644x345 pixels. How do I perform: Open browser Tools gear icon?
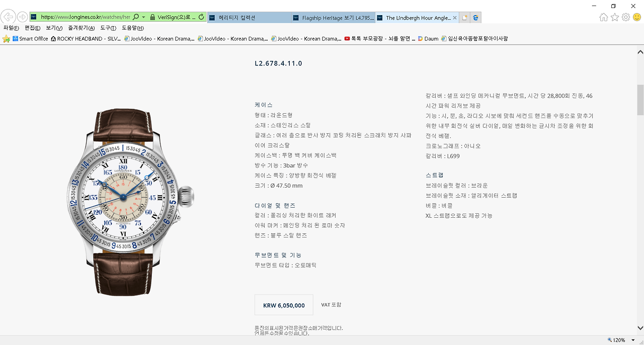coord(626,17)
